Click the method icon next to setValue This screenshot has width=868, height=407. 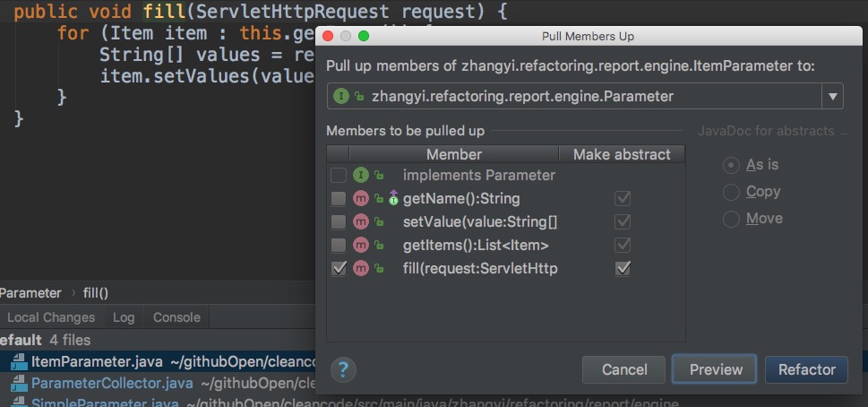point(361,221)
